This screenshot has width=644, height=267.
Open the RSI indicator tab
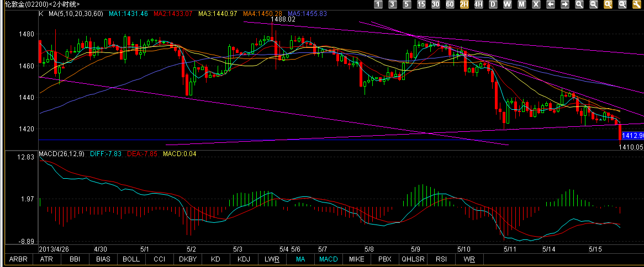click(x=441, y=259)
